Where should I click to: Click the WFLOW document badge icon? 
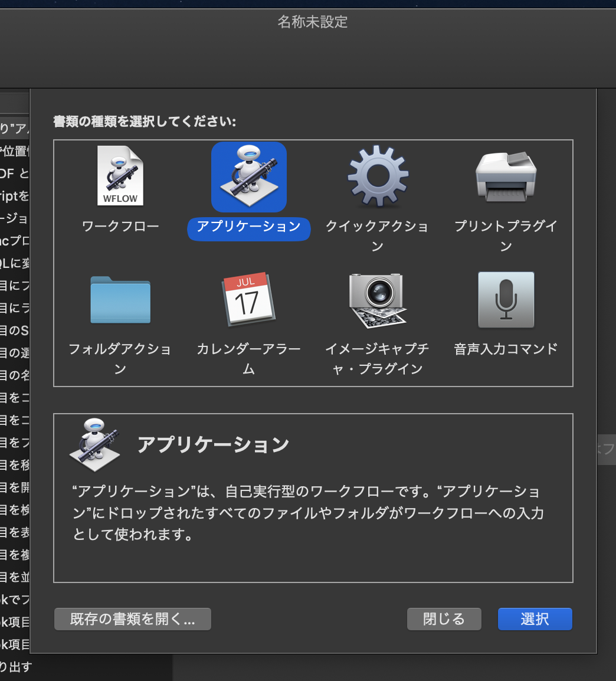click(x=119, y=198)
